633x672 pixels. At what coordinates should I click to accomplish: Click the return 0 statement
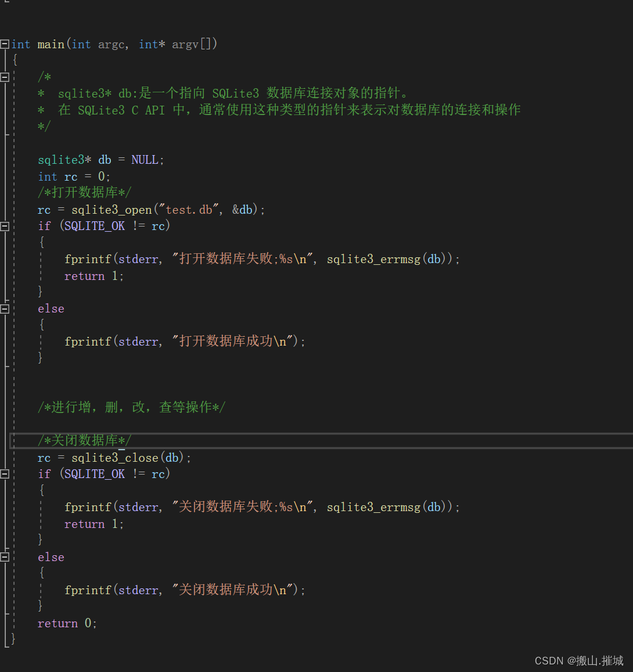(67, 623)
